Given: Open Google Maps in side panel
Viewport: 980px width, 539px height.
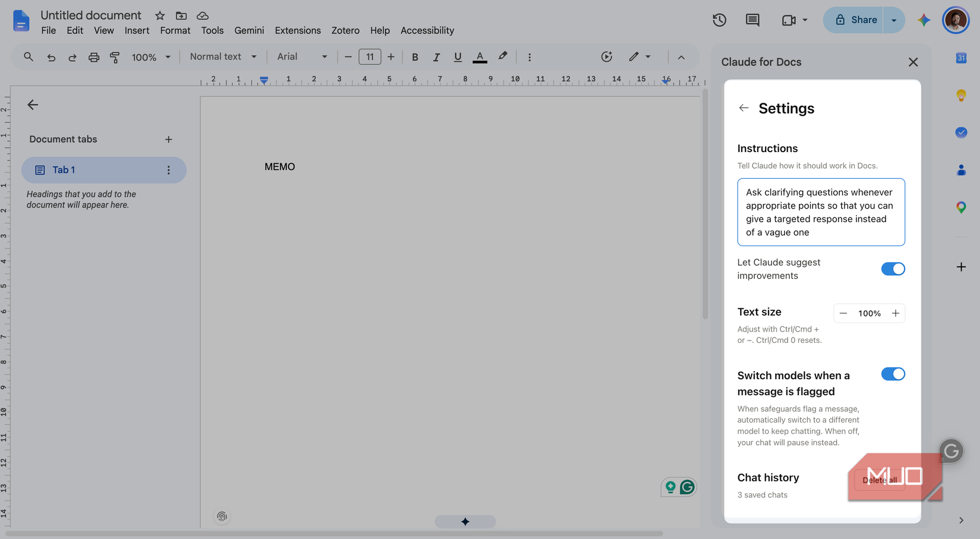Looking at the screenshot, I should click(961, 207).
